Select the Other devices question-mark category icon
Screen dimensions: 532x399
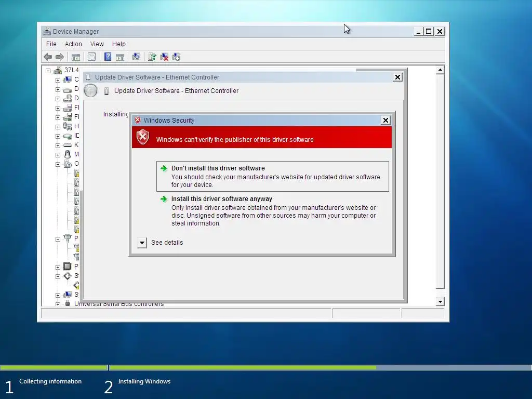tap(68, 164)
